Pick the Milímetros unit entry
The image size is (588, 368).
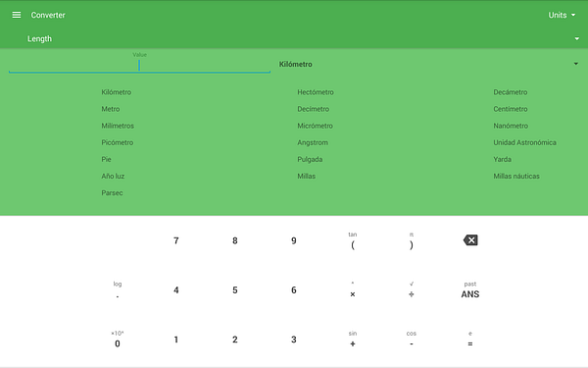point(118,126)
